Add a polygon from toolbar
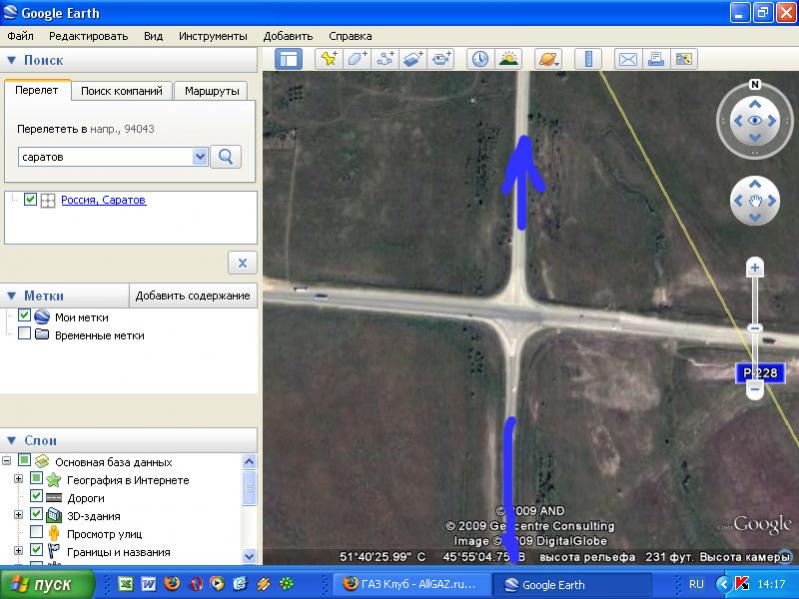This screenshot has width=799, height=599. click(357, 59)
